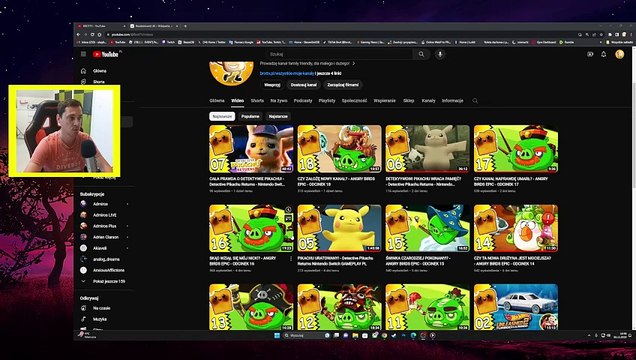Open the channel links under the description
The width and height of the screenshot is (636, 360).
point(301,73)
